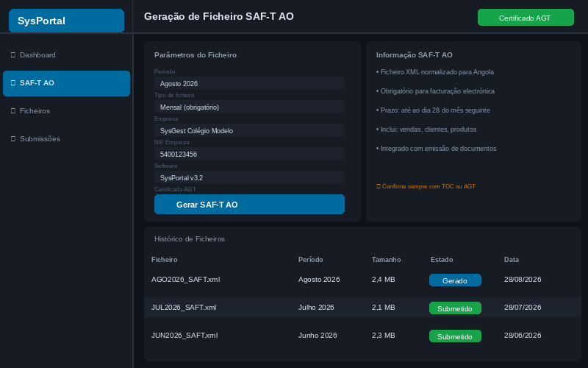Image resolution: width=588 pixels, height=368 pixels.
Task: Click the Histórico de Ficheiros heading
Action: pyautogui.click(x=190, y=239)
